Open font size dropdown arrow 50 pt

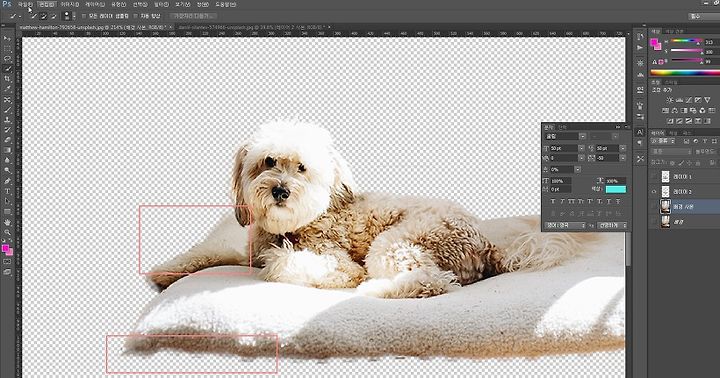point(581,148)
